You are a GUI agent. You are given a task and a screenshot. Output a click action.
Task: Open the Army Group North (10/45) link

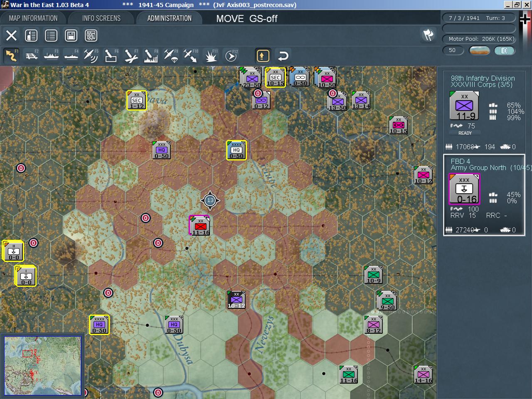pyautogui.click(x=491, y=168)
